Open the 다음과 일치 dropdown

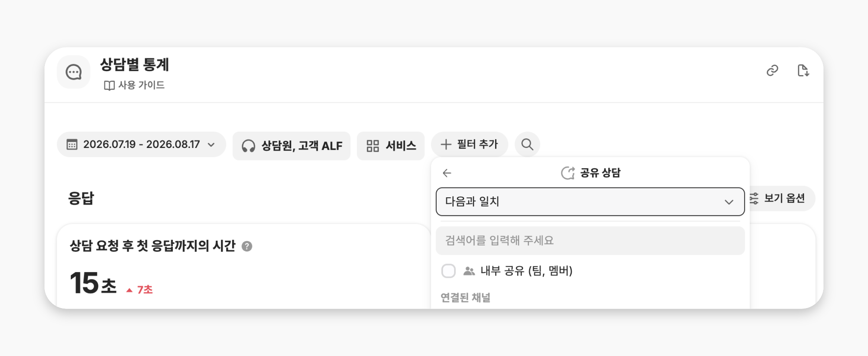tap(590, 202)
